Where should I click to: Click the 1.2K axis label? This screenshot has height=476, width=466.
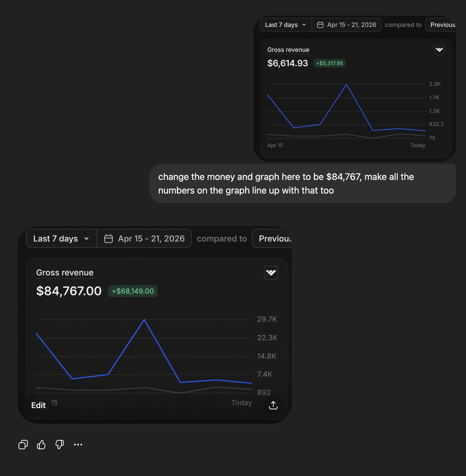435,111
